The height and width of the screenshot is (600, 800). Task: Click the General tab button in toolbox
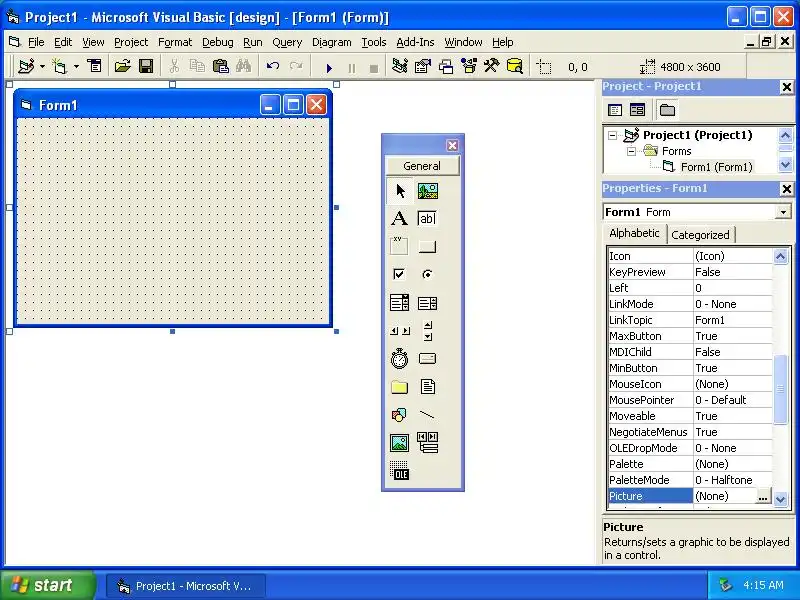[x=422, y=166]
